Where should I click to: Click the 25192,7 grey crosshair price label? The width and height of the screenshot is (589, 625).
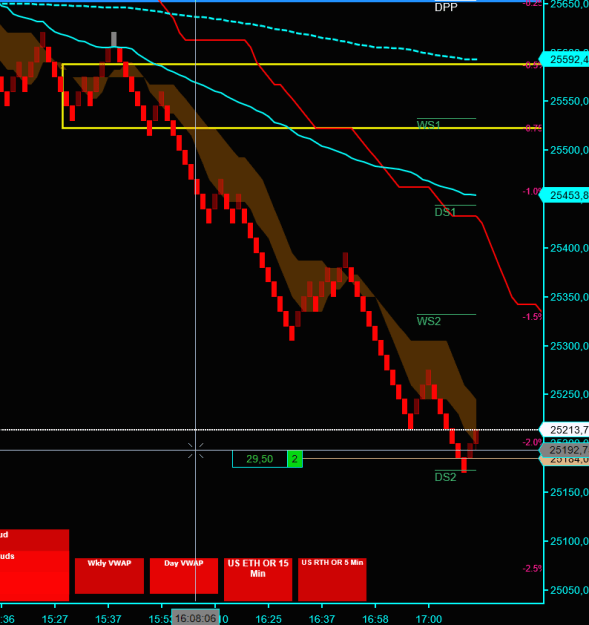(x=564, y=450)
